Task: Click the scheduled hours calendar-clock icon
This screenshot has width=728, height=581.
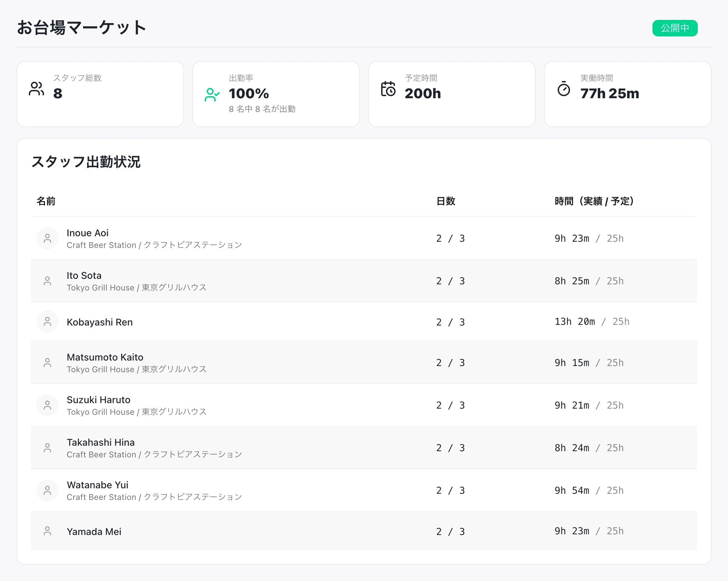Action: pyautogui.click(x=388, y=89)
